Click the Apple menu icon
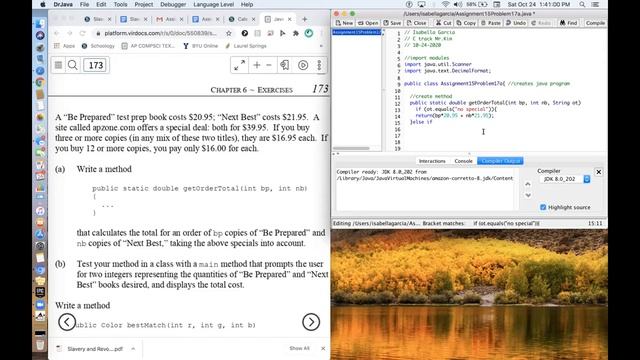The width and height of the screenshot is (640, 360). 43,4
